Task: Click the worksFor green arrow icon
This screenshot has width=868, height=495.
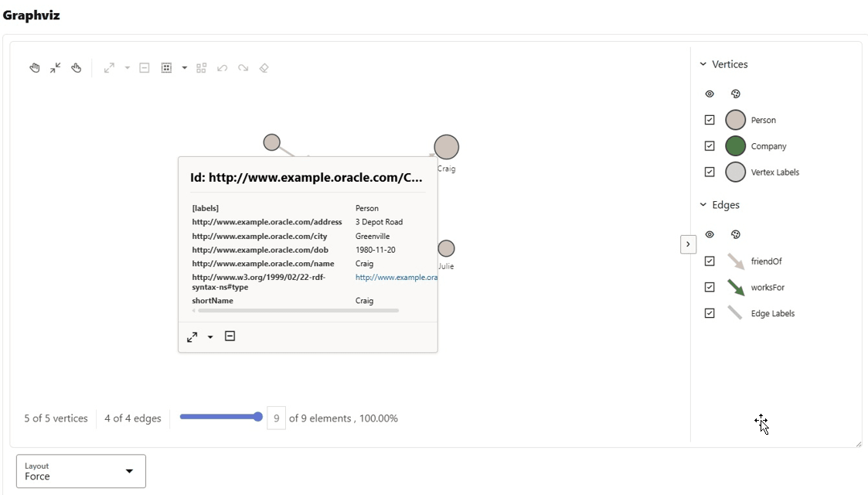Action: [736, 288]
